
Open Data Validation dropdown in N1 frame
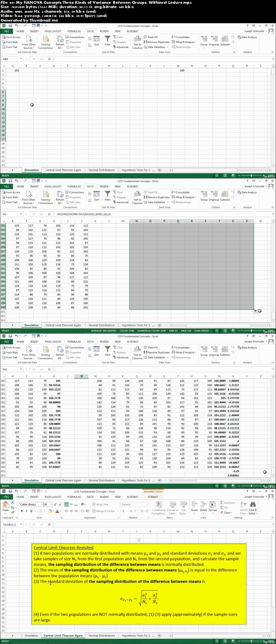(x=167, y=202)
